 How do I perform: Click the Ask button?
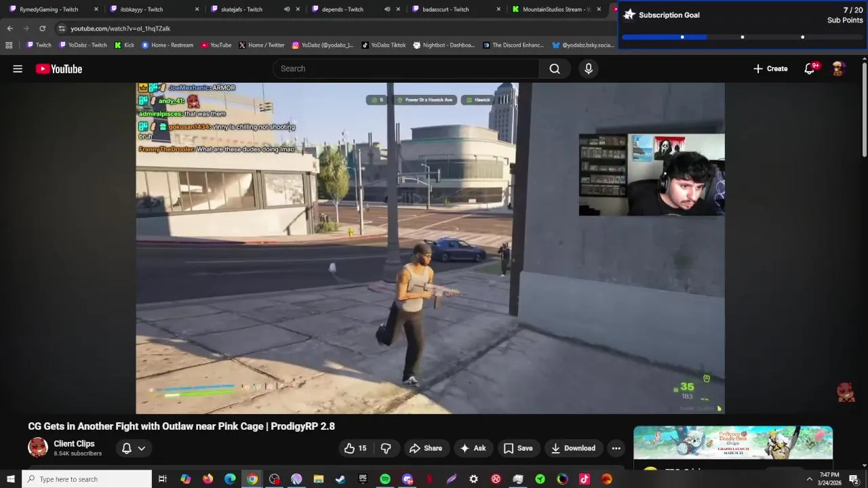pos(473,448)
